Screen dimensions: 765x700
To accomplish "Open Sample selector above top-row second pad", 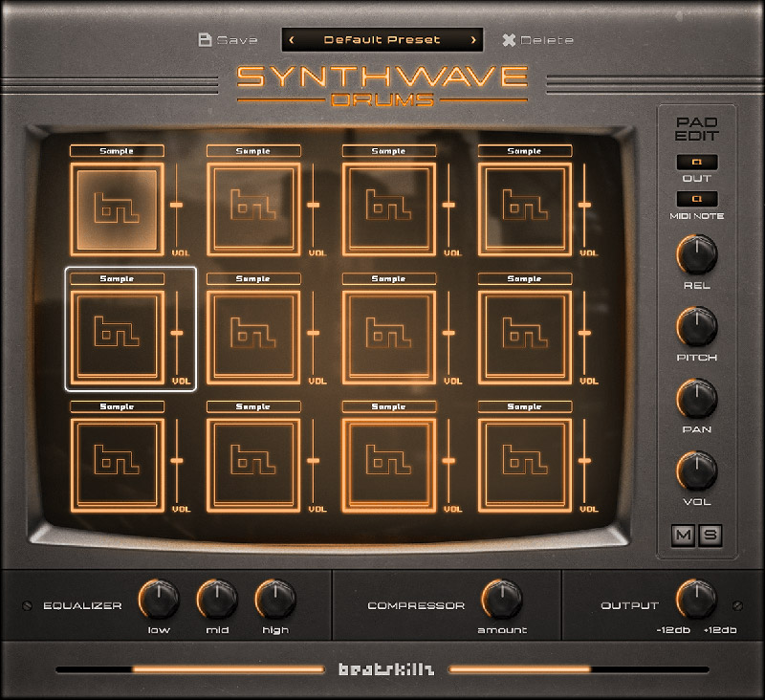I will click(x=253, y=151).
